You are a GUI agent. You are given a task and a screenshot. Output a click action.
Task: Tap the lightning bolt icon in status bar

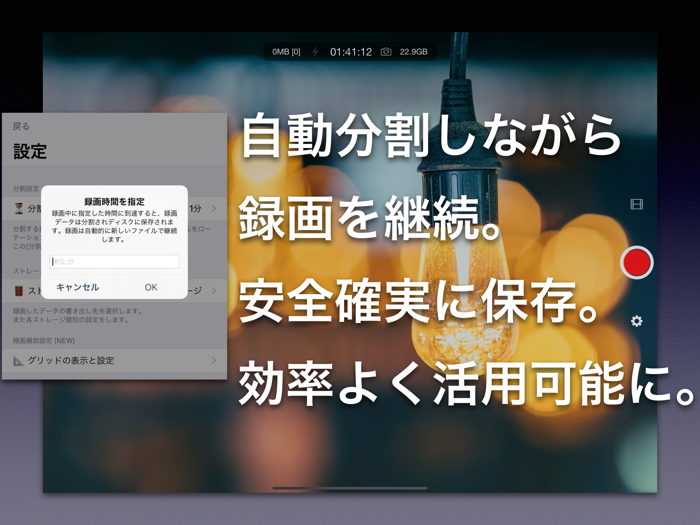click(x=315, y=52)
